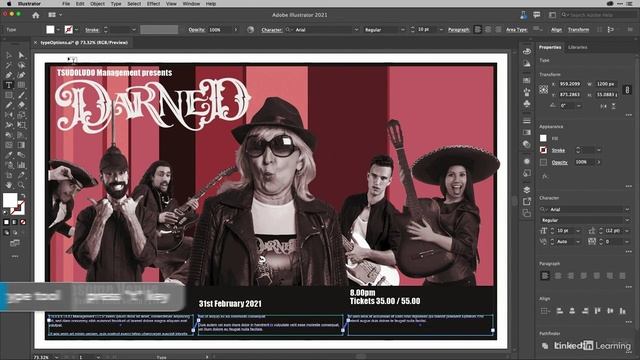Set fill mode to Gradient below swatches

point(15,222)
